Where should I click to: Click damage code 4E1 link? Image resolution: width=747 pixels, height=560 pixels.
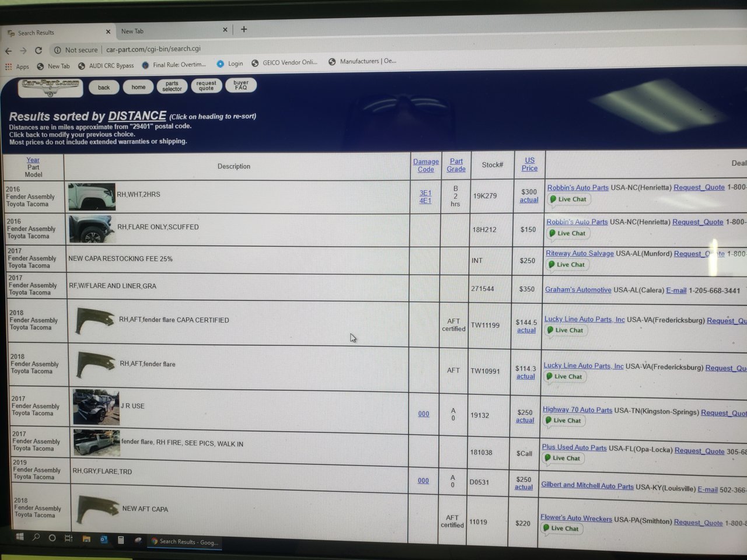click(x=425, y=201)
